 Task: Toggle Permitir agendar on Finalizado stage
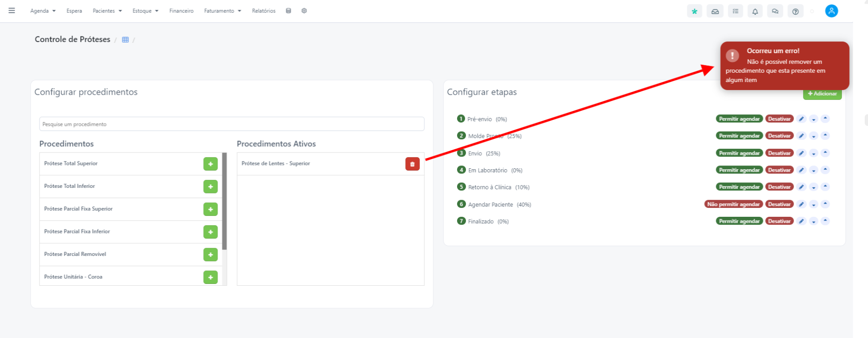(739, 221)
